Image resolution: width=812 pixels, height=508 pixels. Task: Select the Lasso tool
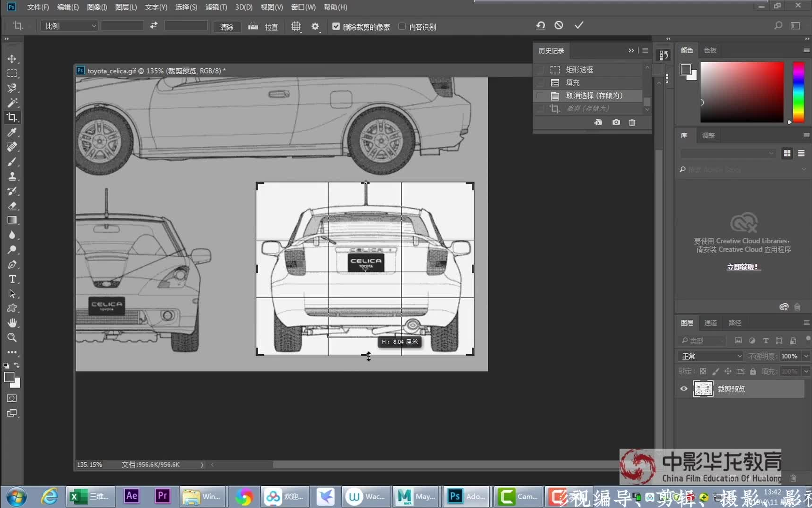tap(12, 88)
